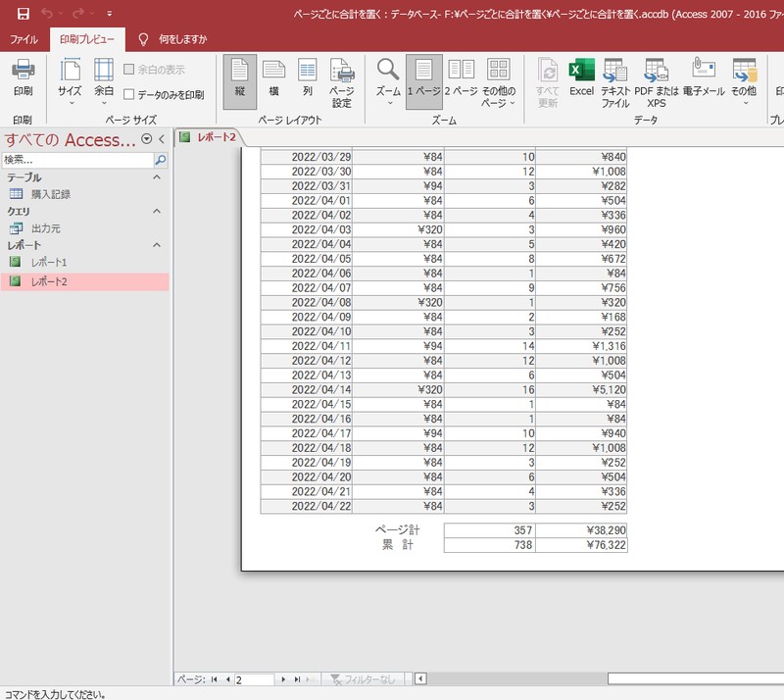Collapse the テーブル group
Image resolution: width=784 pixels, height=700 pixels.
[x=157, y=177]
